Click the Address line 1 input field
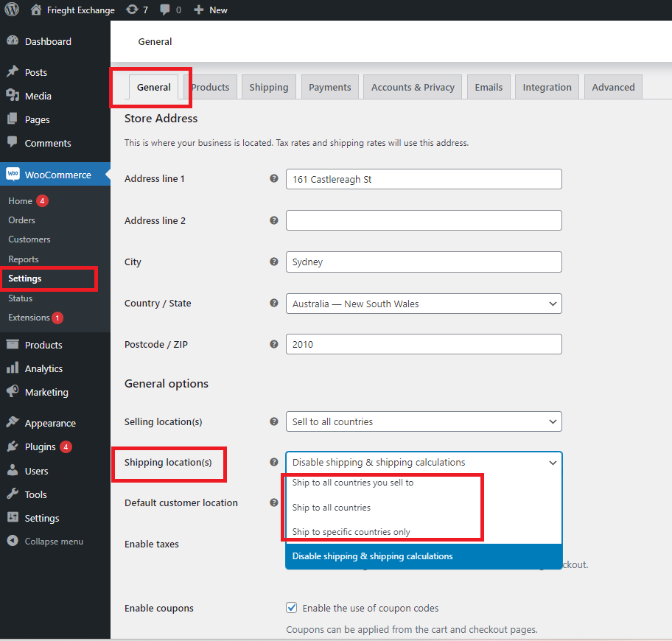Screen dimensions: 672x641 424,179
